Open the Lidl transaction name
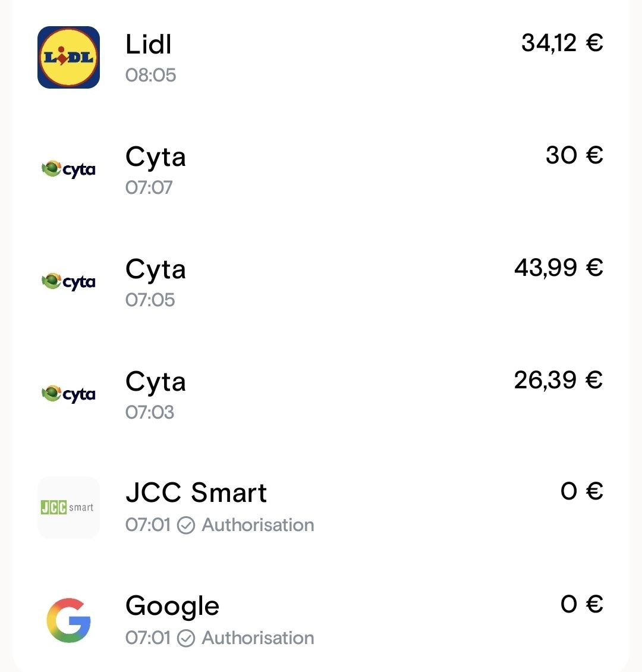This screenshot has height=672, width=642. tap(149, 45)
